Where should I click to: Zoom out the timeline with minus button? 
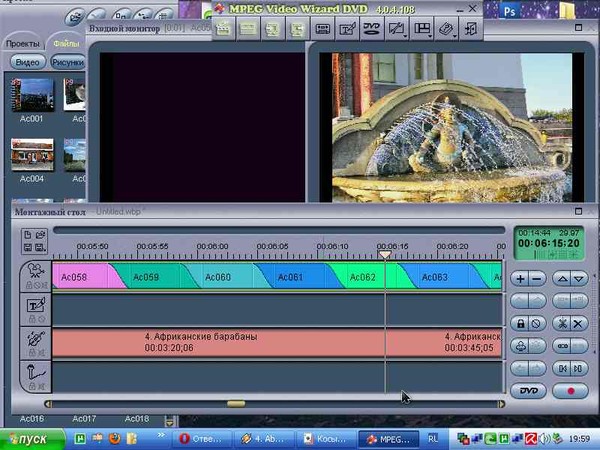(537, 279)
